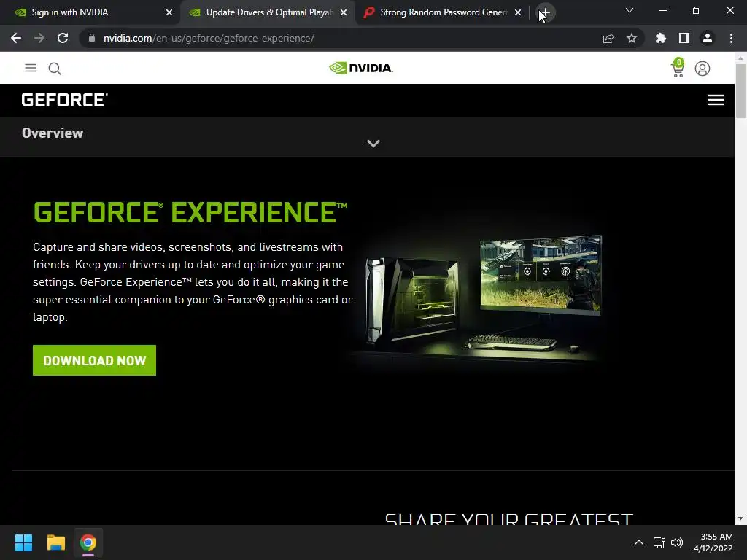The width and height of the screenshot is (747, 560).
Task: Close the Strong Random Password Generator tab
Action: coord(518,12)
